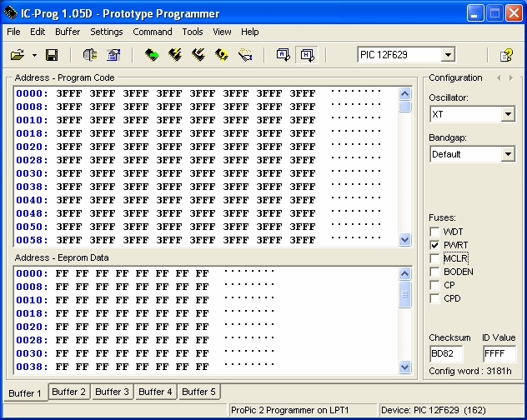
Task: Click the ID Value field FFFF
Action: [499, 353]
